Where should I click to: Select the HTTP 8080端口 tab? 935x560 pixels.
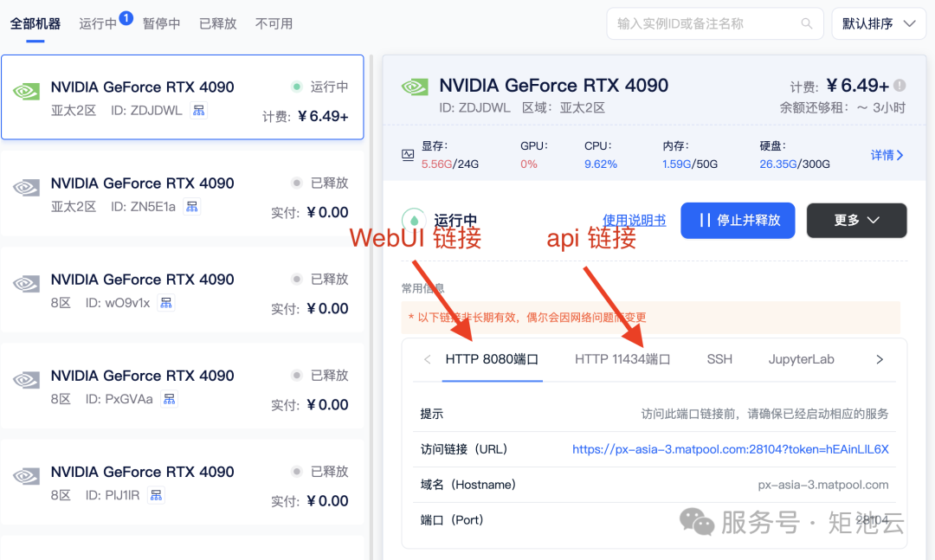tap(492, 359)
